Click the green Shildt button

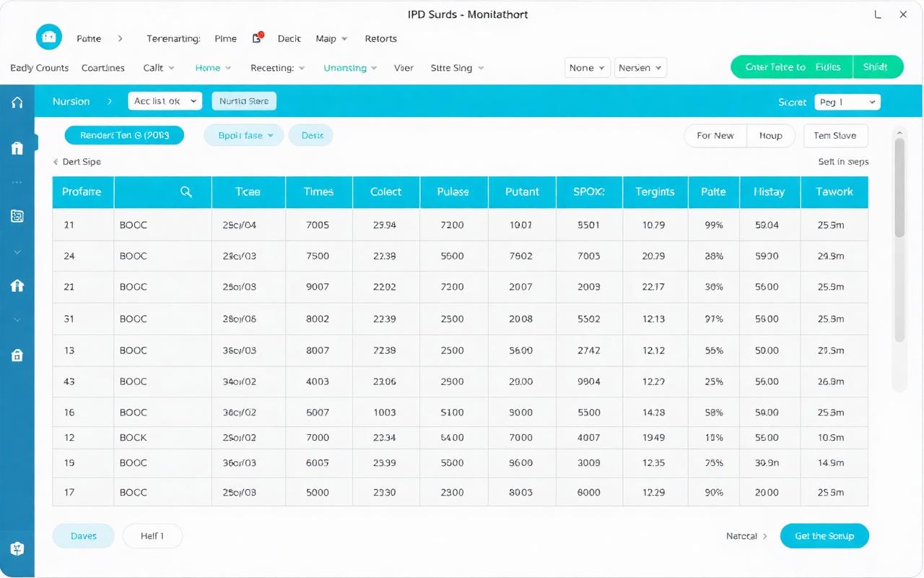coord(878,66)
